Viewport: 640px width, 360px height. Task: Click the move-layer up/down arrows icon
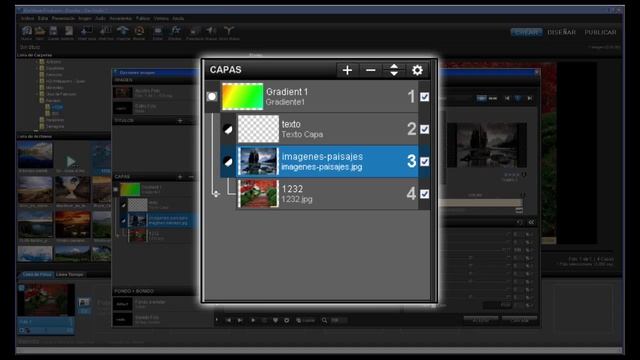pos(394,70)
